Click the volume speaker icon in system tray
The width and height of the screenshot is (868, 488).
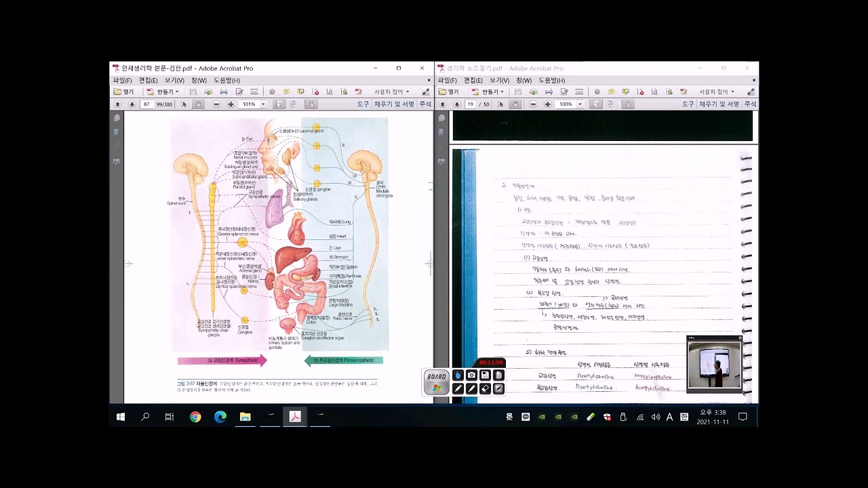coord(656,417)
